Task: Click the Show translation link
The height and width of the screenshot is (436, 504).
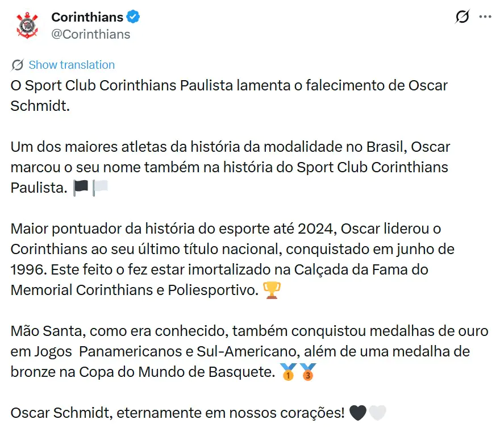Action: (72, 65)
